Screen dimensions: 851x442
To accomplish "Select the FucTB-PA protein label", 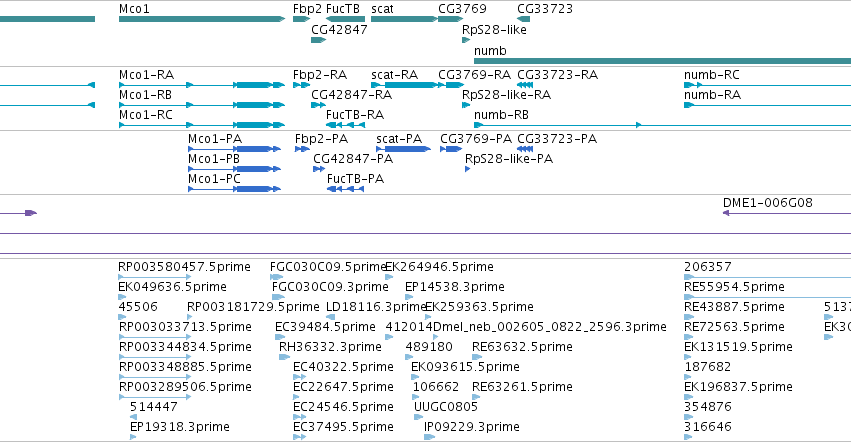I will (355, 179).
